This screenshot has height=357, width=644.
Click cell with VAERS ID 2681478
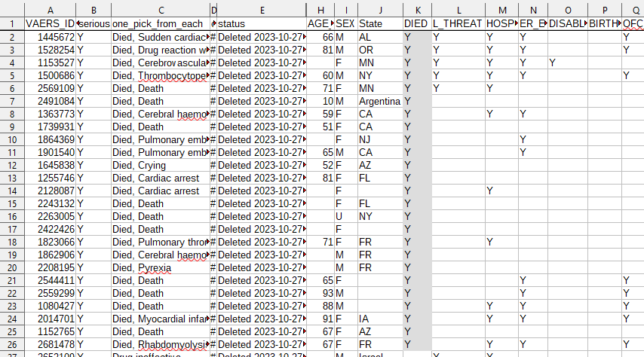50,345
